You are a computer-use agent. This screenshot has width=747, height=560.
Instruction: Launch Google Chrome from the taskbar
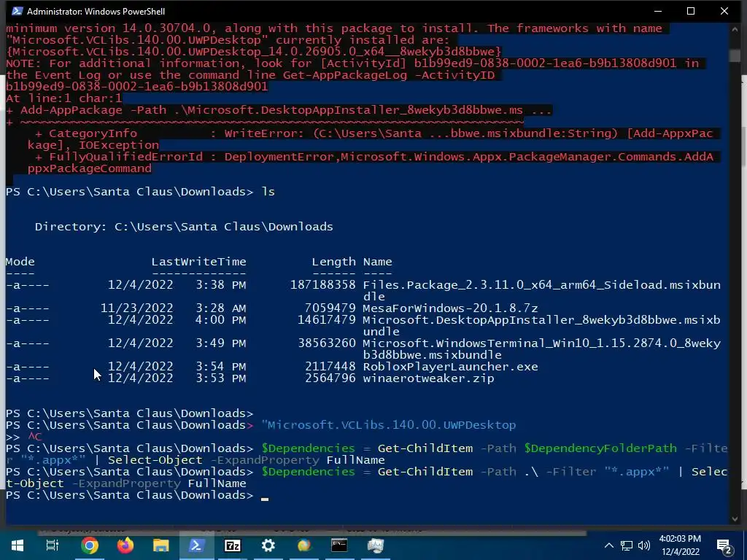pos(89,545)
